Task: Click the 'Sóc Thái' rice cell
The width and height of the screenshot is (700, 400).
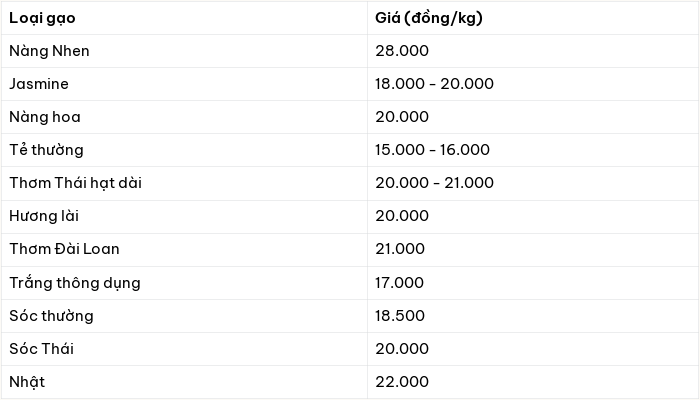Action: click(184, 349)
